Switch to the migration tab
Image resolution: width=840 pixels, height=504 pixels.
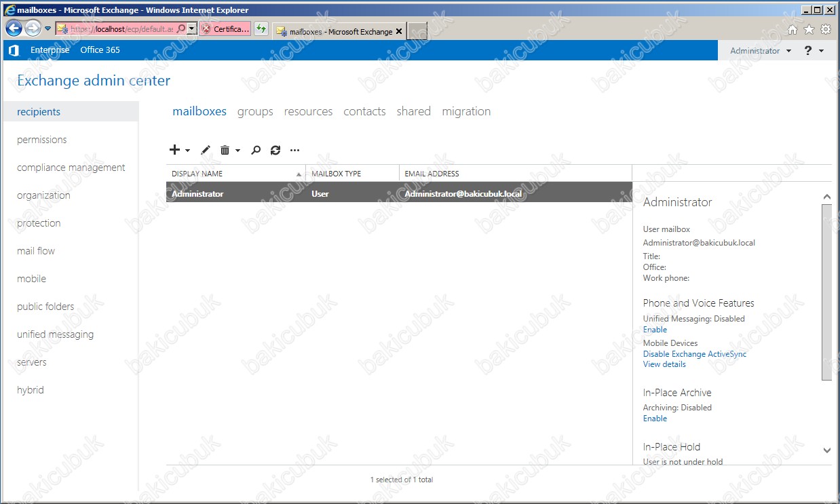466,111
